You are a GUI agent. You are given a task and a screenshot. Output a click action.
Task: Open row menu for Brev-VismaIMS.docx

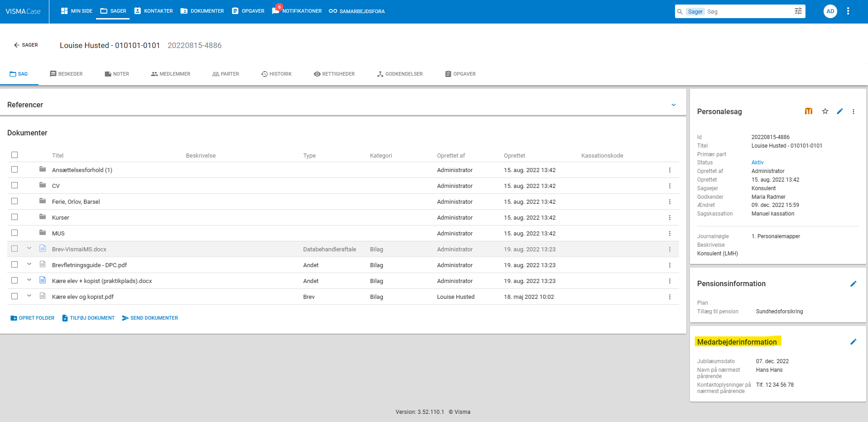pyautogui.click(x=670, y=249)
